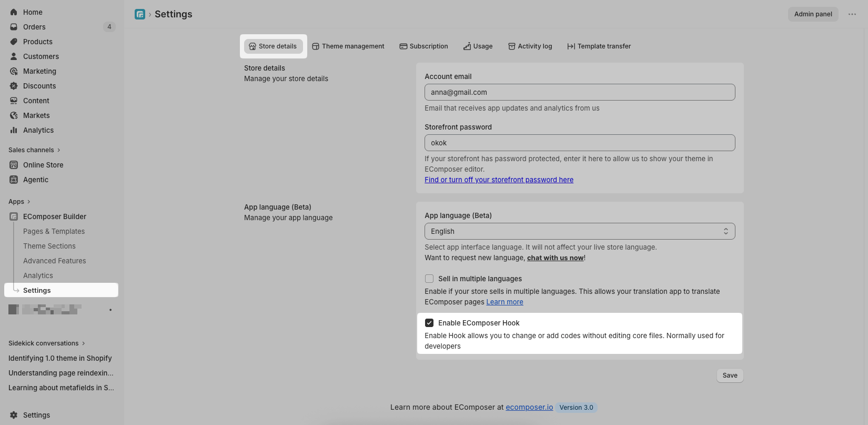
Task: Open the App language dropdown
Action: click(580, 231)
